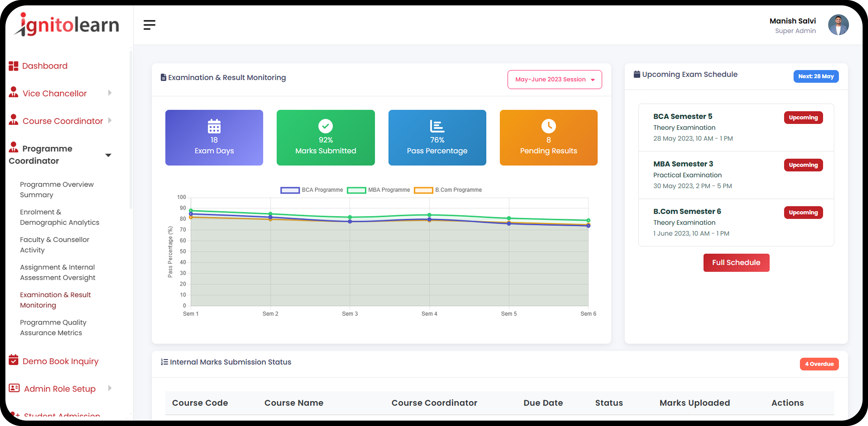Open the May-June 2023 Session dropdown
868x426 pixels.
[x=554, y=79]
